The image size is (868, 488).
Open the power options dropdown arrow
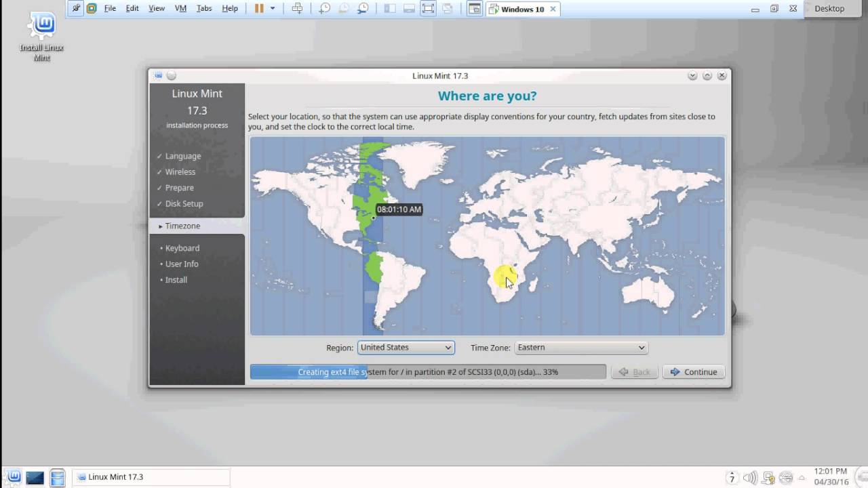click(273, 9)
